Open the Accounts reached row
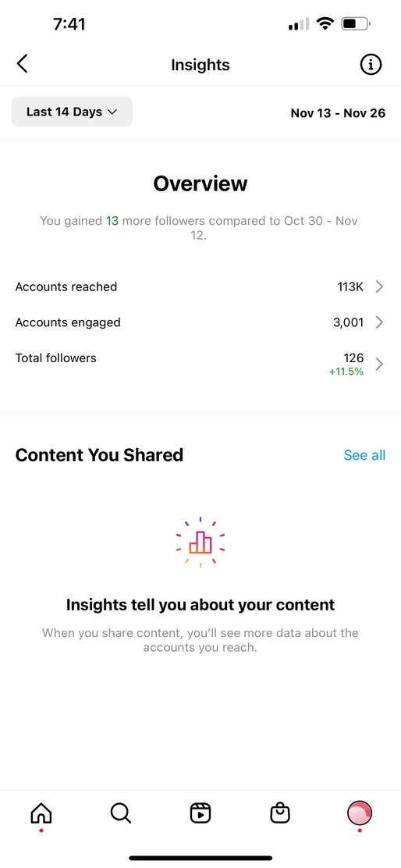 click(x=200, y=286)
